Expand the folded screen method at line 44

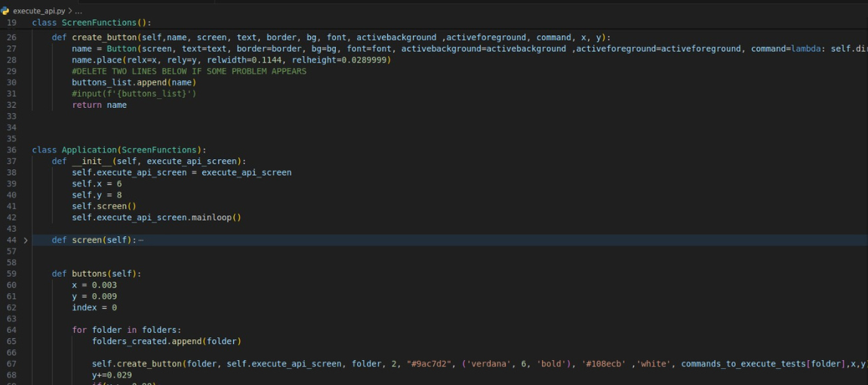26,240
